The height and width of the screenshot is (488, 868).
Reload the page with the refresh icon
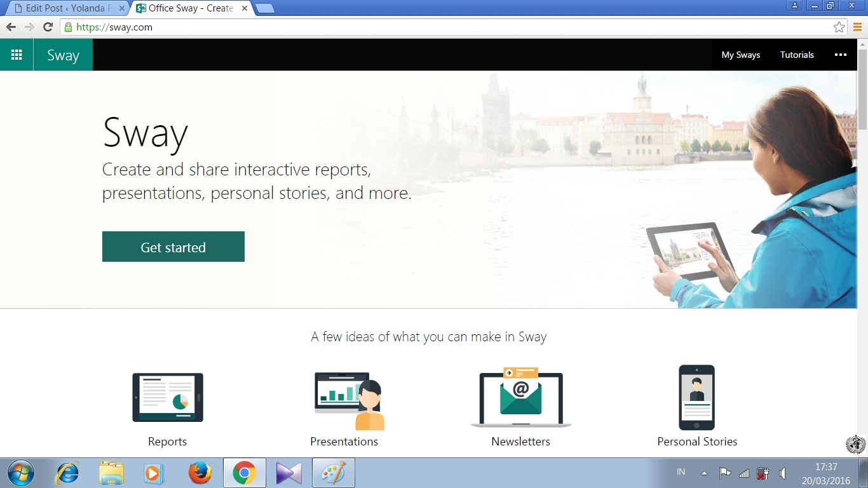(48, 27)
